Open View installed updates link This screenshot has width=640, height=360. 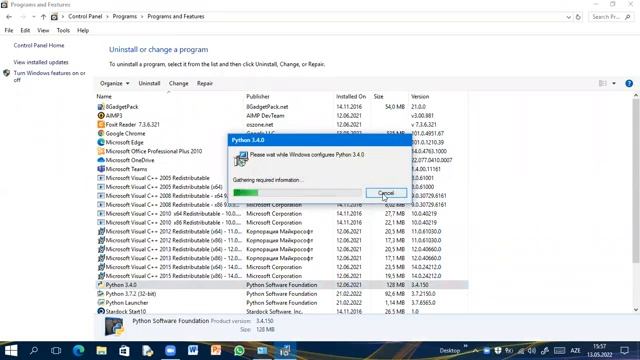click(41, 62)
